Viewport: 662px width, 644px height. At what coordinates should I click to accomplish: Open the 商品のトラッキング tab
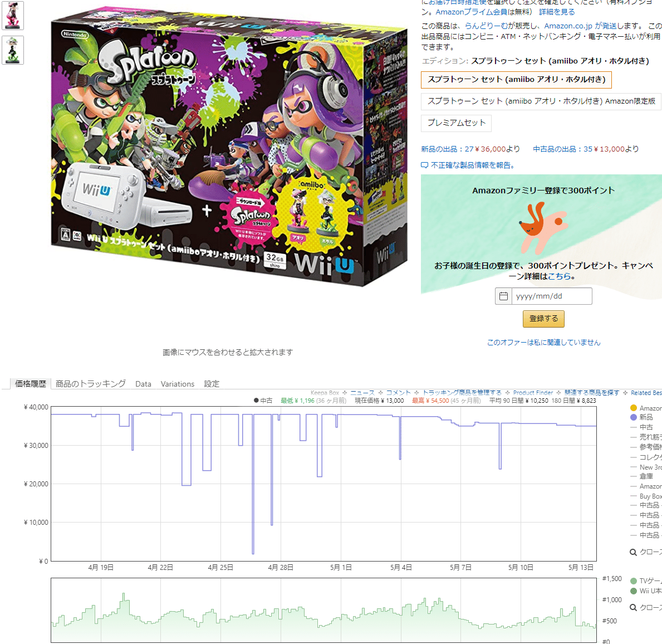(x=91, y=384)
